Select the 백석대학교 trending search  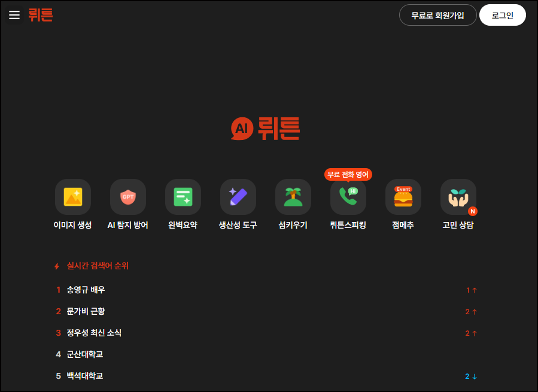[x=84, y=376]
